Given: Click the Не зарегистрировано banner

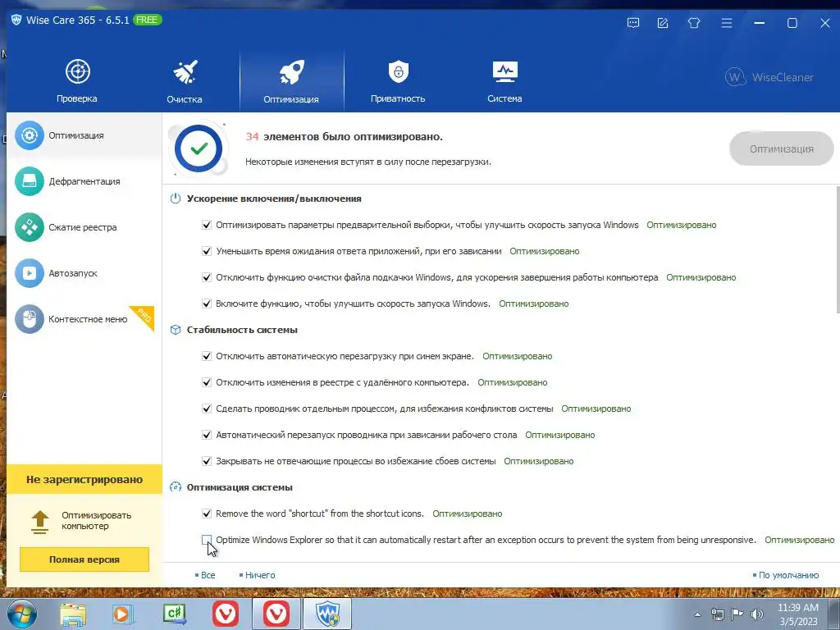Looking at the screenshot, I should 84,479.
